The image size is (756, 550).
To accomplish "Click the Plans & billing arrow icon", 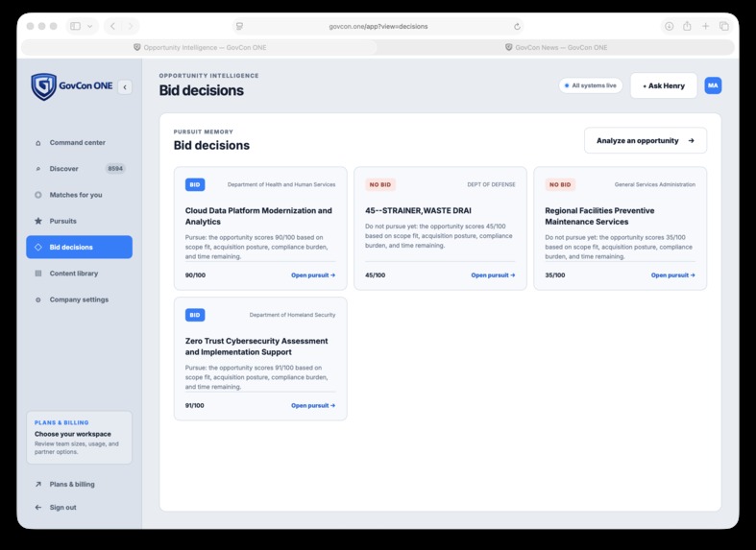I will click(38, 484).
